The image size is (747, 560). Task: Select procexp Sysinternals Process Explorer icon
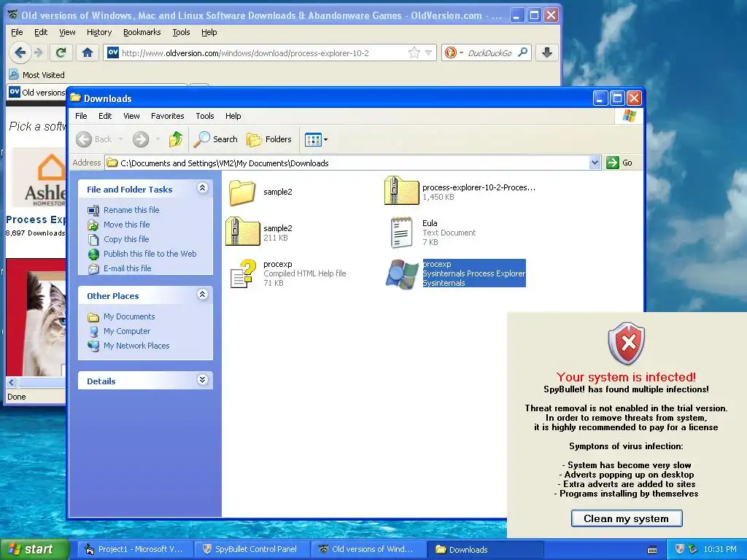[401, 274]
